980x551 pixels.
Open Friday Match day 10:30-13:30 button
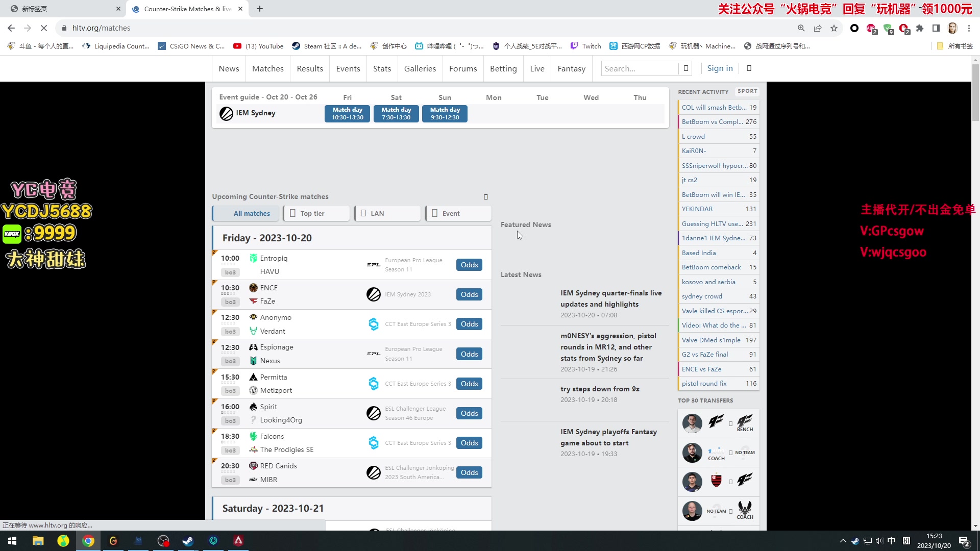[348, 113]
